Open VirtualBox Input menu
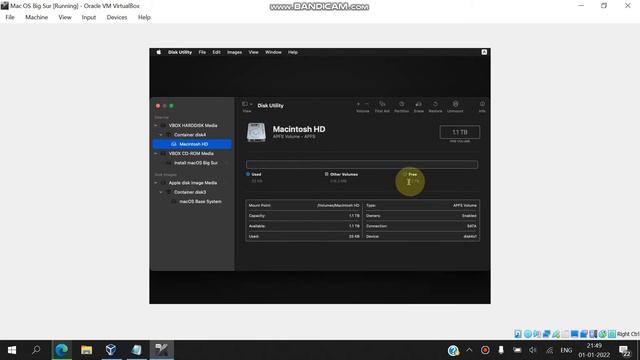This screenshot has height=360, width=640. coord(89,17)
